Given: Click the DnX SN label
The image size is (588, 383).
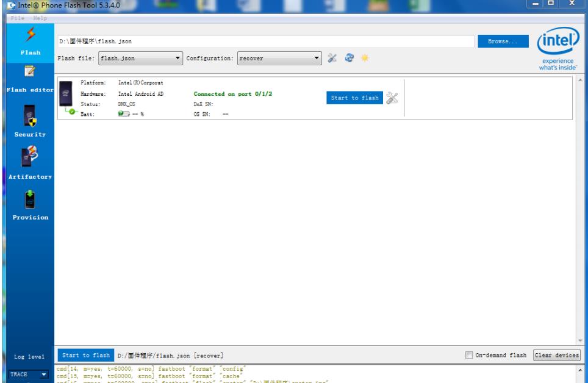Looking at the screenshot, I should (203, 104).
